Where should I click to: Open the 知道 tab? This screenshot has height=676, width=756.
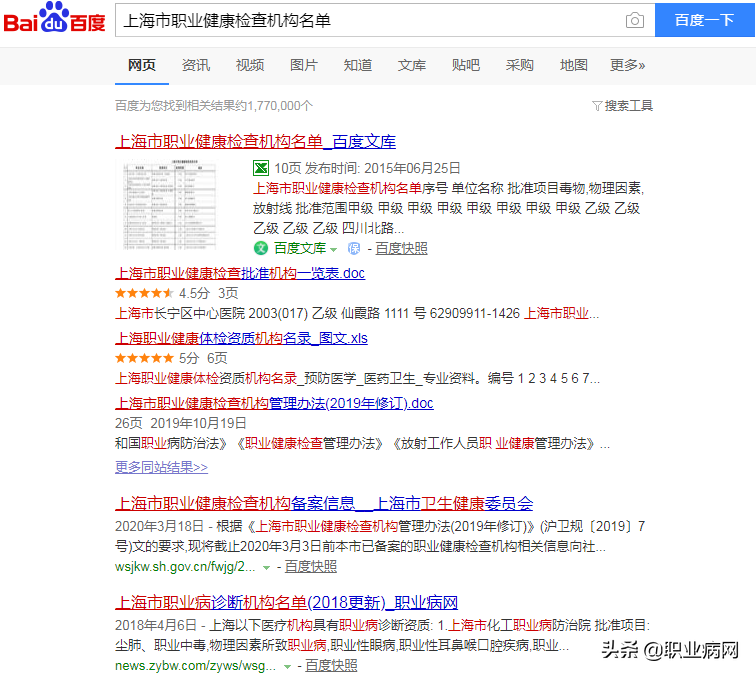click(x=358, y=65)
